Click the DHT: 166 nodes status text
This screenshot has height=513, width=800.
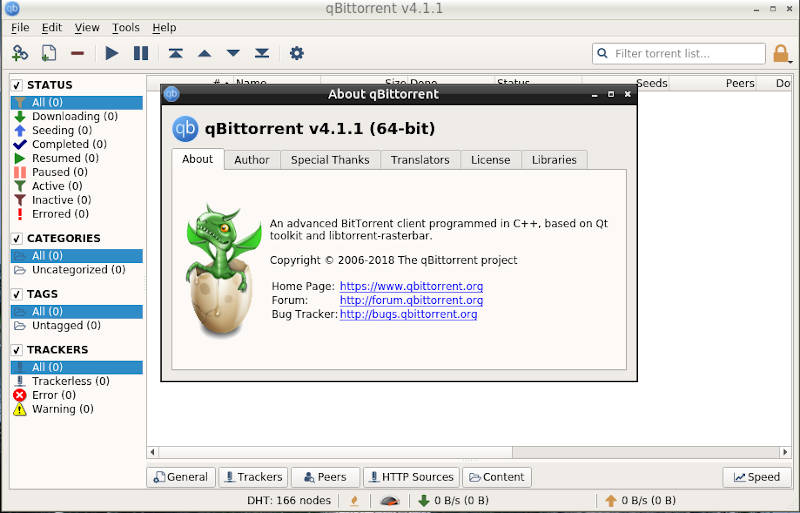[289, 501]
